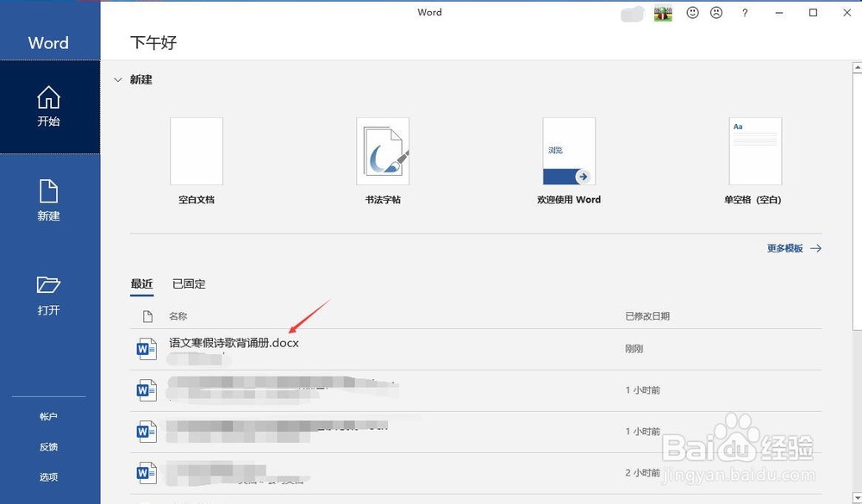Sort list by 已修改日期 column header
862x504 pixels.
coord(647,316)
